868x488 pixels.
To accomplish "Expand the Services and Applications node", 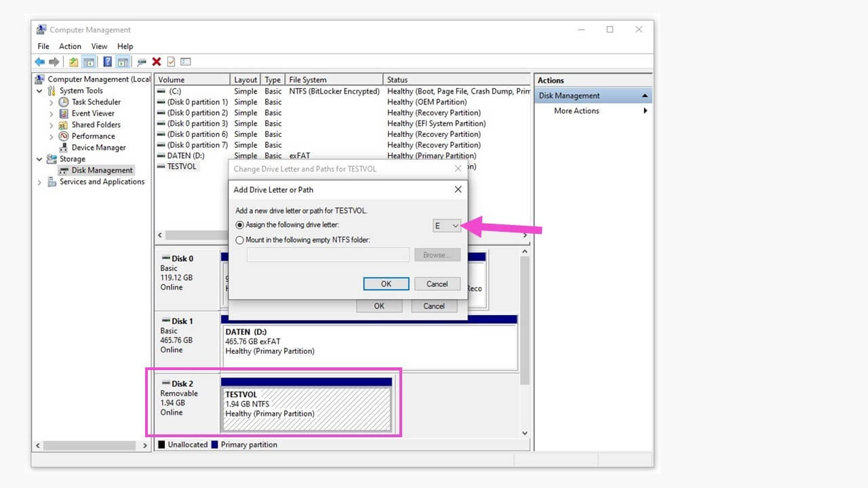I will [39, 182].
